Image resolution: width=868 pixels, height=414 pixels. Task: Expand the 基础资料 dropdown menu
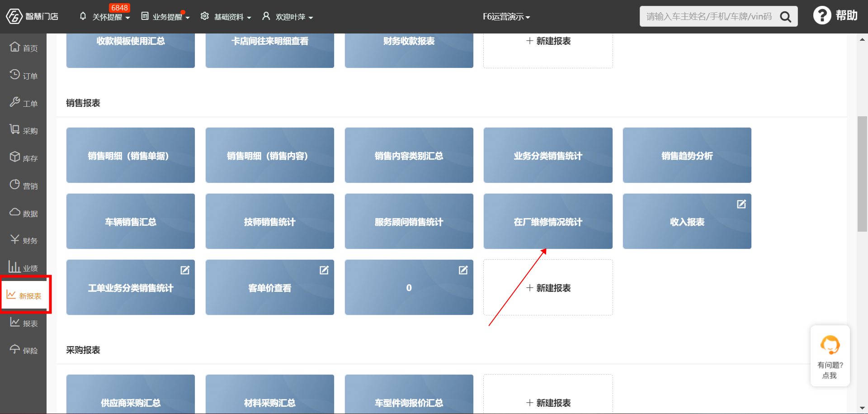tap(249, 18)
